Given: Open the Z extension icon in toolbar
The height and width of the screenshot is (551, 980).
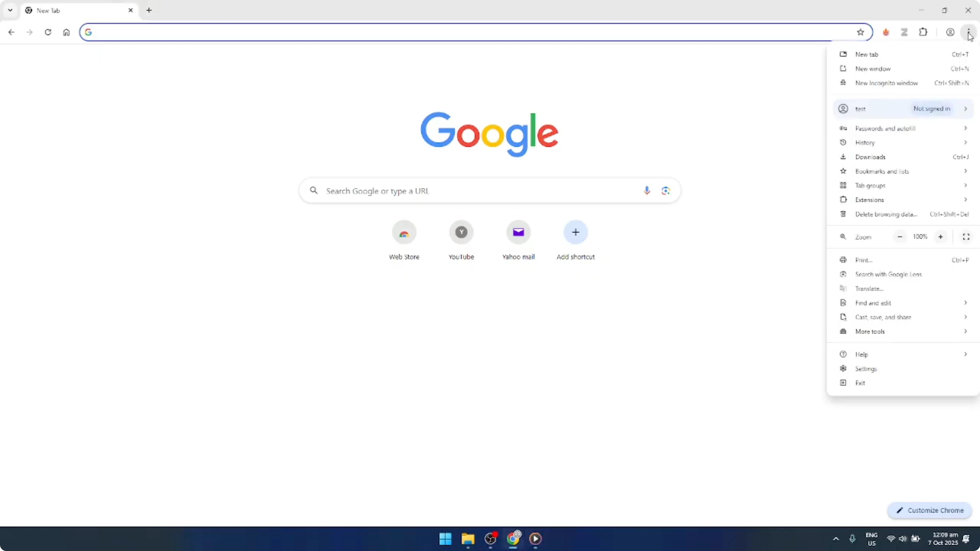Looking at the screenshot, I should coord(904,32).
